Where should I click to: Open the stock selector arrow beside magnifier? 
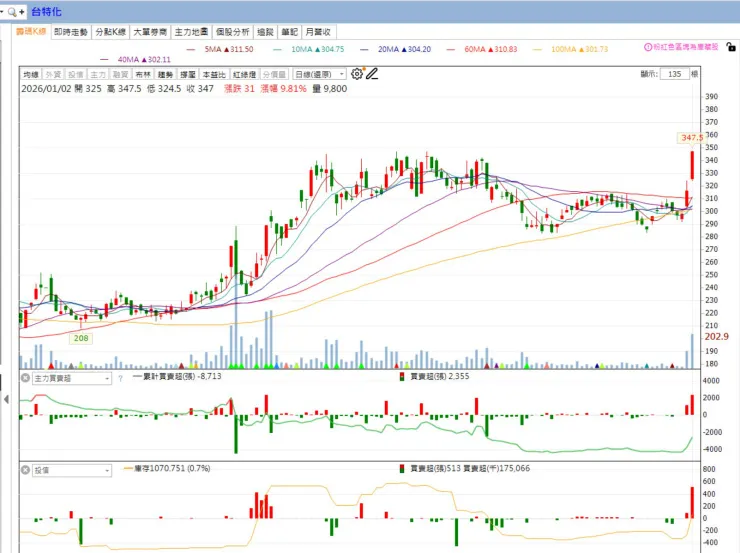(x=2, y=12)
